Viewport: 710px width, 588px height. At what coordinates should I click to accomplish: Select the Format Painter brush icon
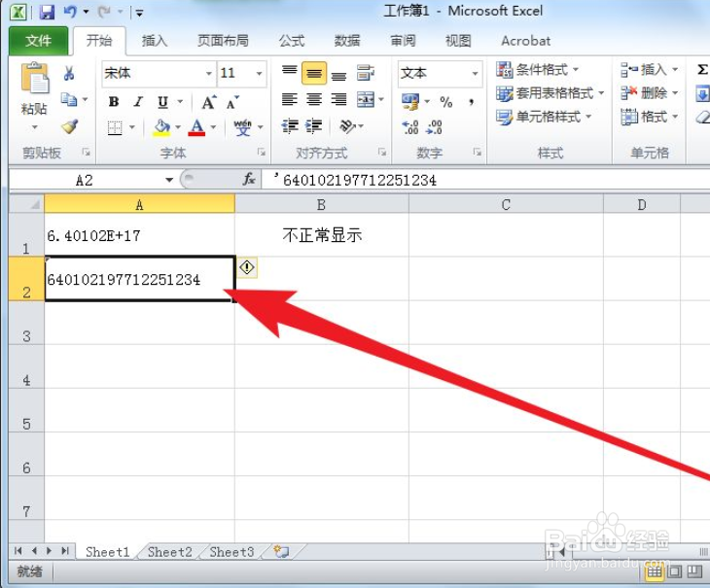click(x=70, y=127)
